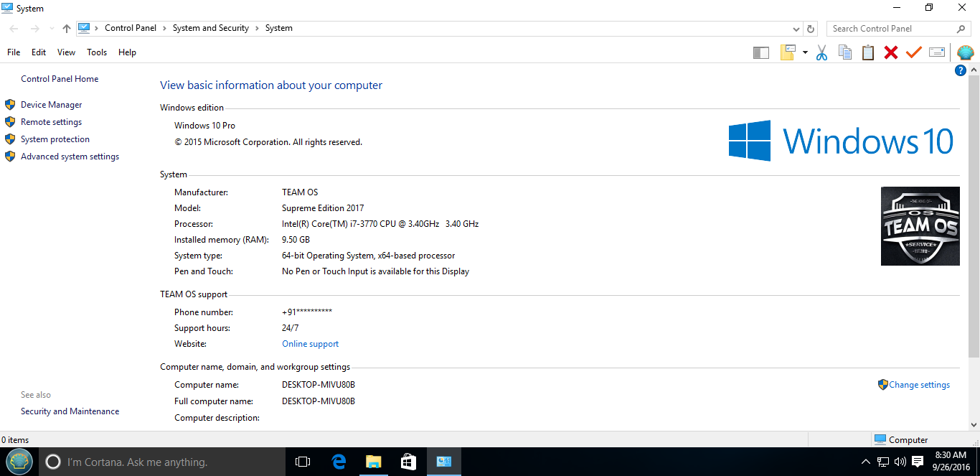Open Task View on taskbar
The width and height of the screenshot is (980, 476).
pyautogui.click(x=303, y=462)
